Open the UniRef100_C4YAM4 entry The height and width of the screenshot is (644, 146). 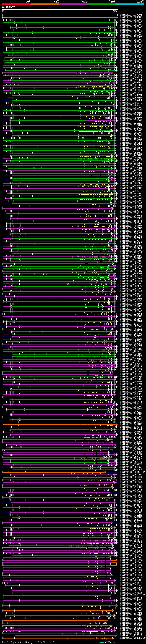click(x=131, y=168)
